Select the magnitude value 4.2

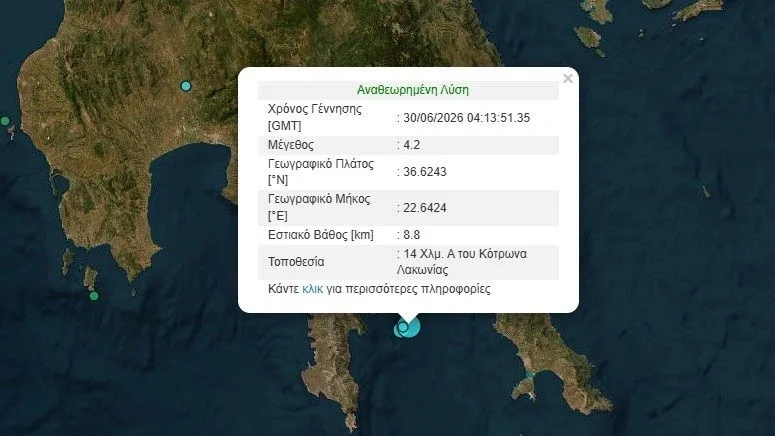(x=412, y=145)
